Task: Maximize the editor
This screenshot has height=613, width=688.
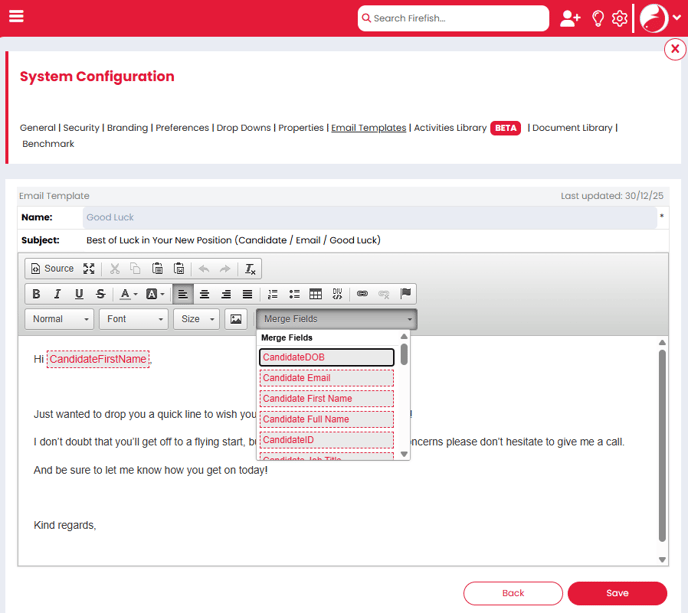Action: 89,269
